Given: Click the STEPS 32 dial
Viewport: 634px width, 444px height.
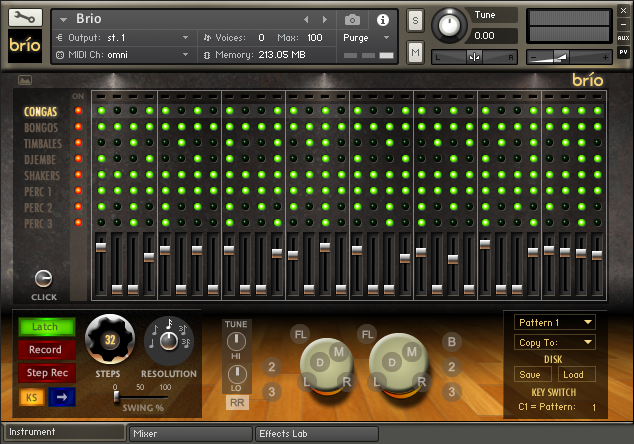Looking at the screenshot, I should click(110, 339).
